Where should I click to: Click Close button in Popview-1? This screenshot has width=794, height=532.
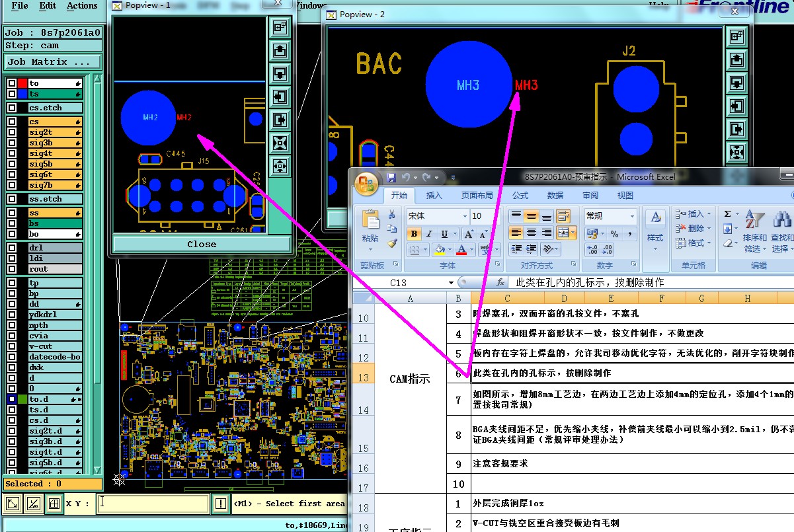pyautogui.click(x=202, y=244)
